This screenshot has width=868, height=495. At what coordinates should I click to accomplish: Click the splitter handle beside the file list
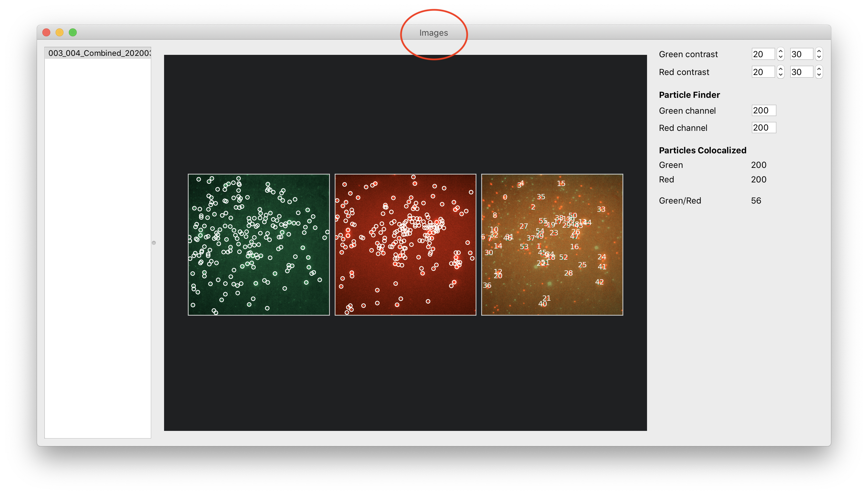coord(154,243)
